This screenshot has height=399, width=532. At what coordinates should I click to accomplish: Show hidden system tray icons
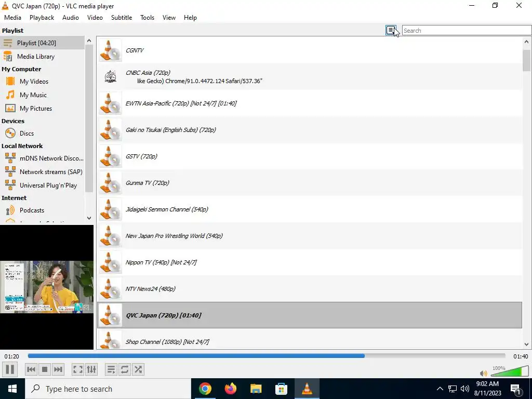point(440,389)
